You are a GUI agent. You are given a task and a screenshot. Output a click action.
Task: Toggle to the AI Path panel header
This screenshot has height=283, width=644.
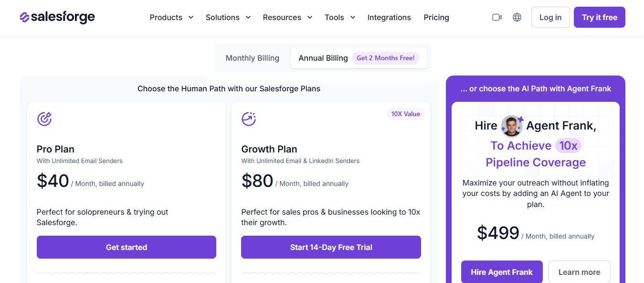[x=535, y=88]
